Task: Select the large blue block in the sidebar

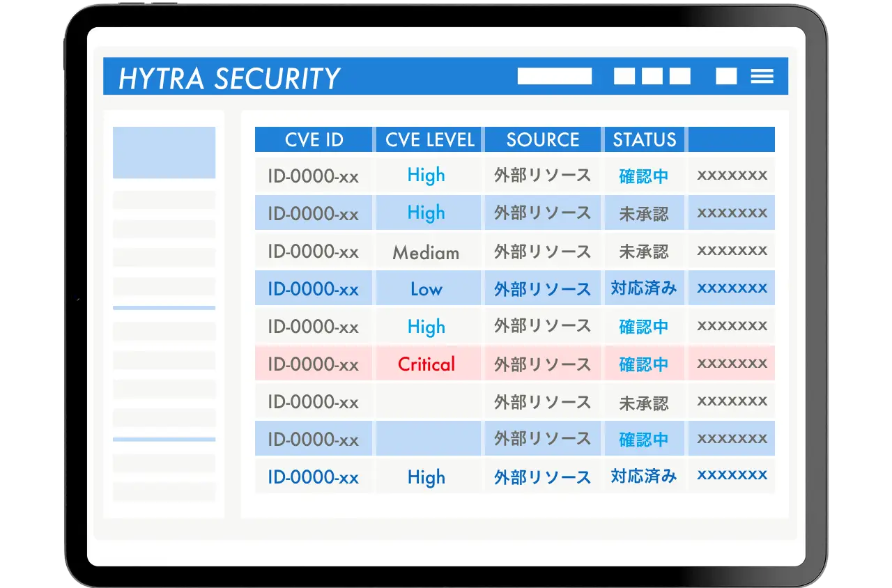Action: pos(164,153)
